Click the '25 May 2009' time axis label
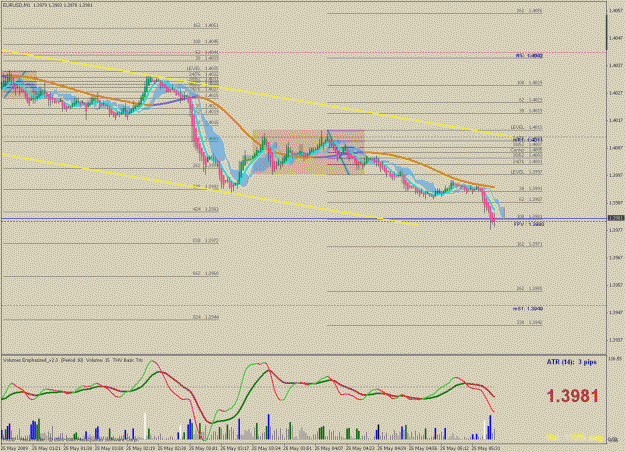 pyautogui.click(x=14, y=448)
